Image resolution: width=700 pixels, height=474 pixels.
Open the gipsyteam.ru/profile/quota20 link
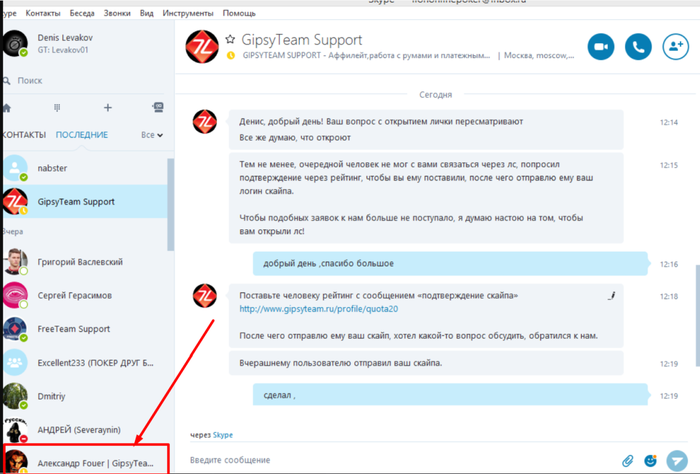click(x=318, y=309)
